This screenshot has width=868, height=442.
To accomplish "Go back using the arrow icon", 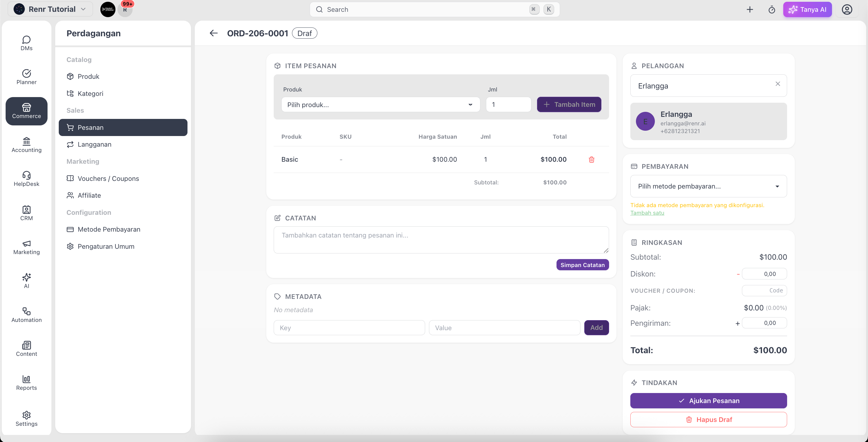I will click(x=214, y=33).
